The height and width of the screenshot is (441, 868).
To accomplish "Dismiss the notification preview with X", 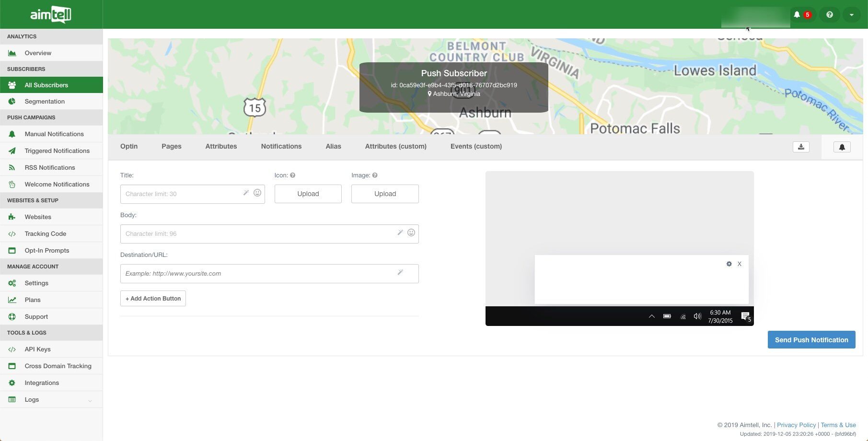I will tap(740, 264).
